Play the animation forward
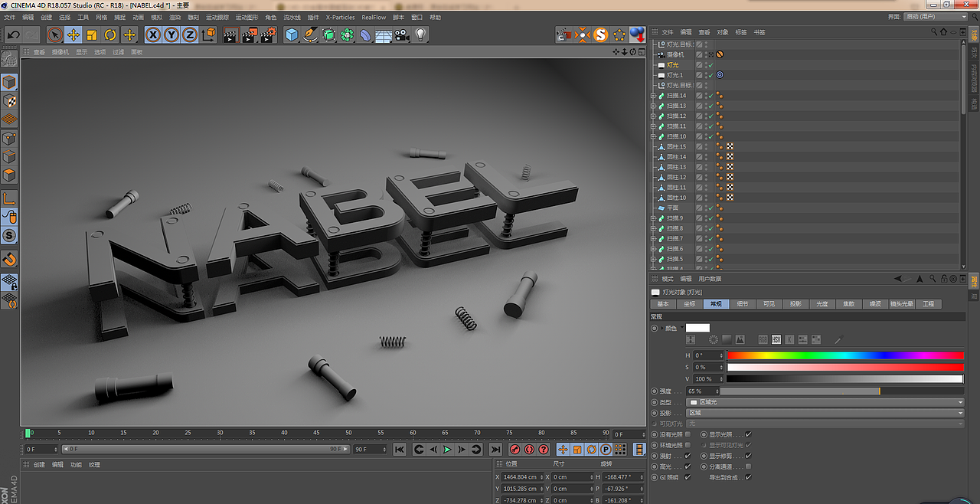 coord(447,450)
